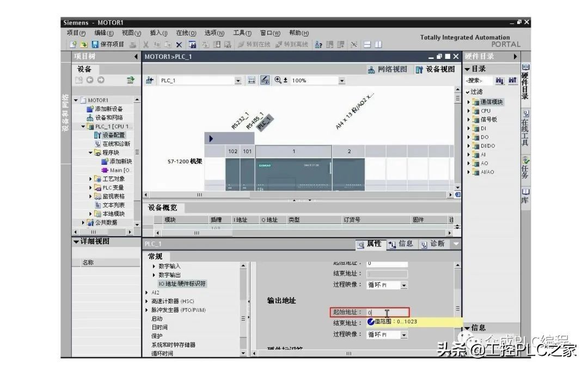Expand the 高速计数器 (HSC) node

(146, 301)
